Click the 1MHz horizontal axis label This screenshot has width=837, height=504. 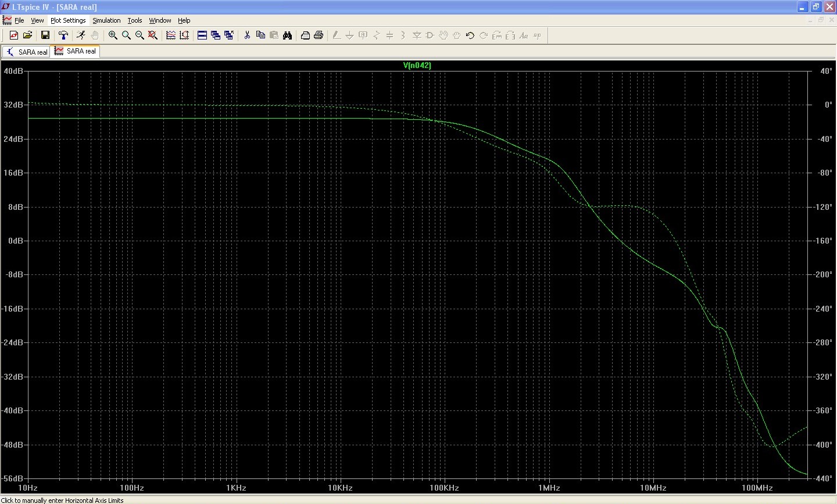[549, 488]
